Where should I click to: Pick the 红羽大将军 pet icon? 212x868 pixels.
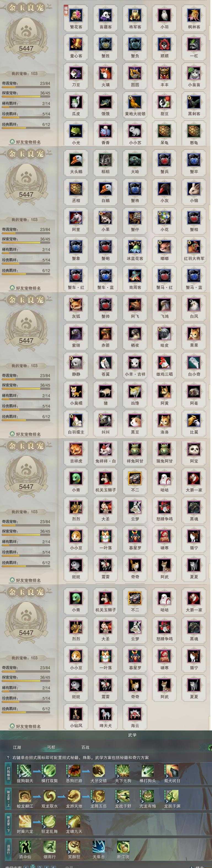194,247
